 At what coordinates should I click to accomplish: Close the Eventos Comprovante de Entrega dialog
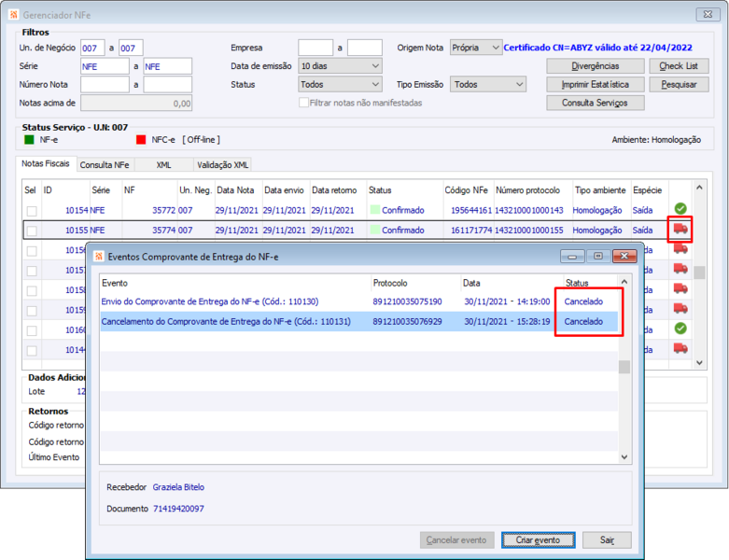624,256
